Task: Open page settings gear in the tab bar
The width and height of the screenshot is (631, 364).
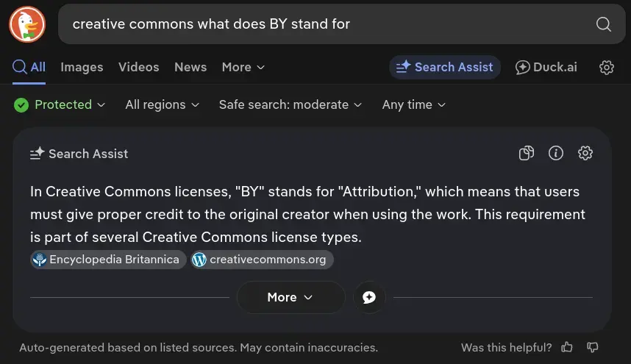Action: 607,67
